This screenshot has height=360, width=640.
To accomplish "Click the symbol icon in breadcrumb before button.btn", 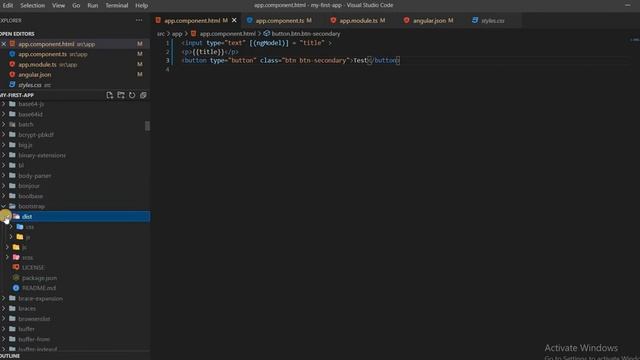I will click(x=267, y=33).
